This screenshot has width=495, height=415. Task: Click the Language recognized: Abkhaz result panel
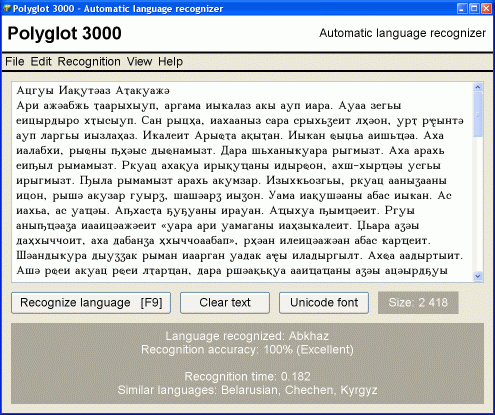(x=247, y=363)
